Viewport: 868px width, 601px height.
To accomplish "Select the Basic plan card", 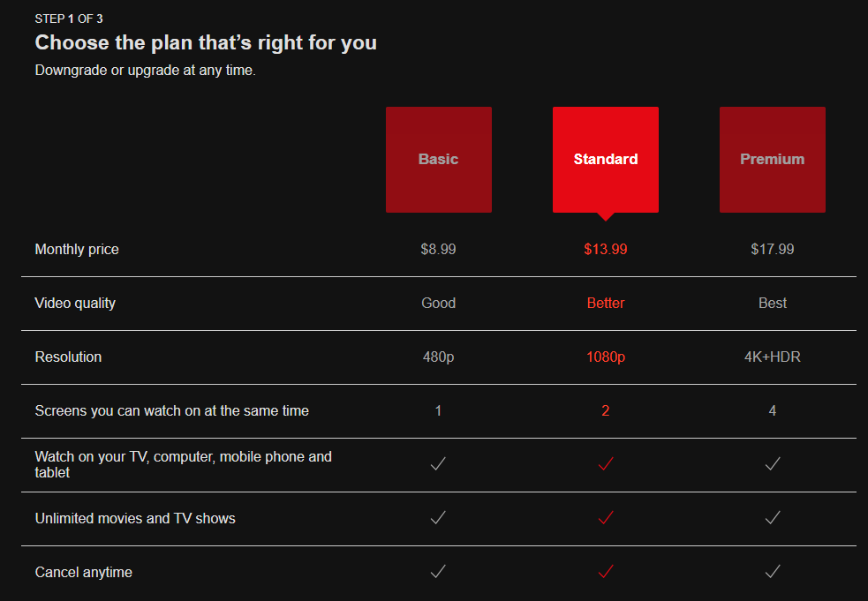I will pos(438,159).
